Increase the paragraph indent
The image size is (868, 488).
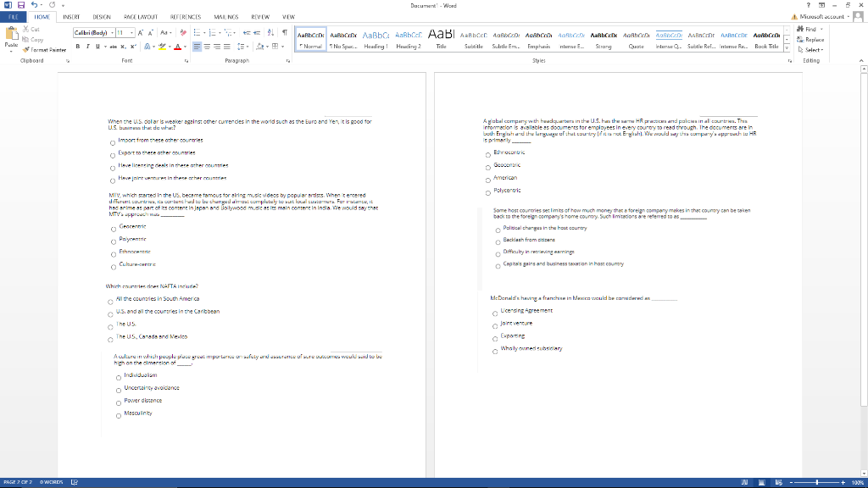pyautogui.click(x=257, y=33)
